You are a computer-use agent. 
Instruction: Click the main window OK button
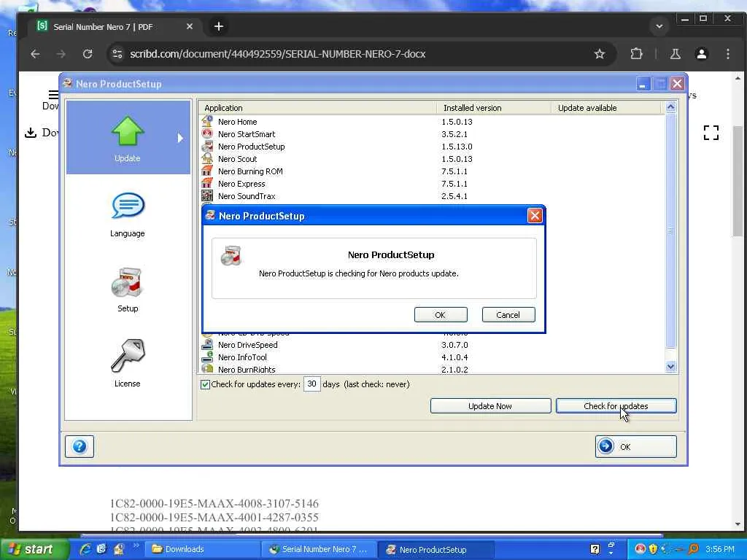coord(635,447)
